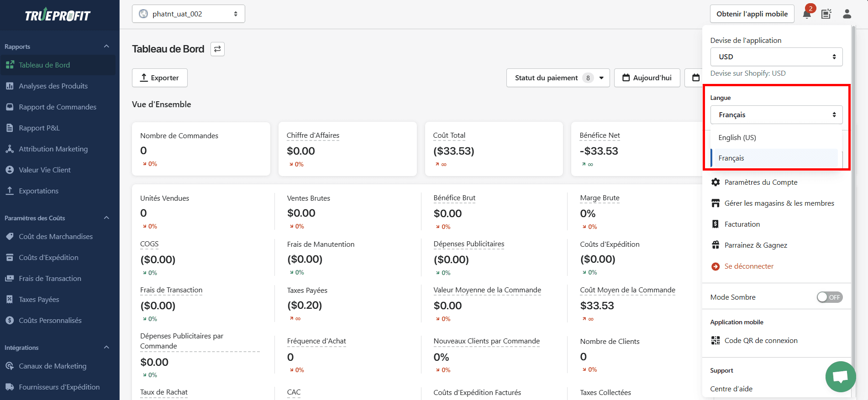Image resolution: width=868 pixels, height=400 pixels.
Task: Click the Fournisseurs d'Expédition truck icon
Action: click(x=10, y=387)
